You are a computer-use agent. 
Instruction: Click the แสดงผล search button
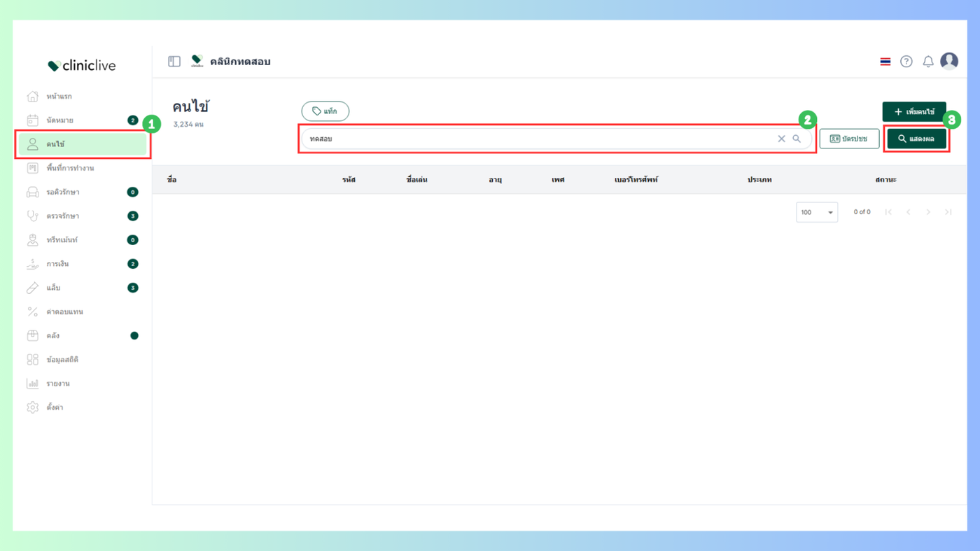tap(916, 139)
